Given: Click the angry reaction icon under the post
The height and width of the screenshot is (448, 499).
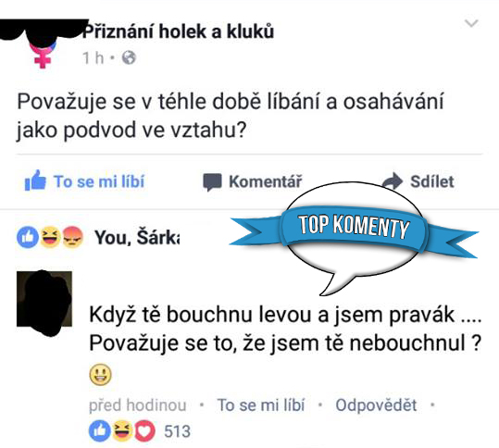Looking at the screenshot, I should pyautogui.click(x=72, y=237).
